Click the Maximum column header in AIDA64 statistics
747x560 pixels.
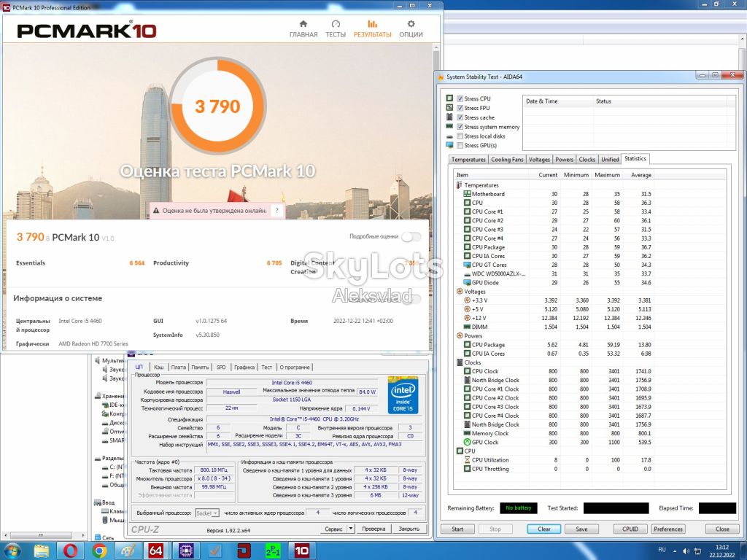607,175
